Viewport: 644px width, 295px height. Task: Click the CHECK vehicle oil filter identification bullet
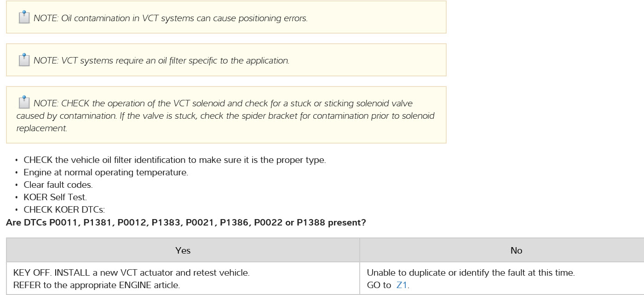pos(174,160)
